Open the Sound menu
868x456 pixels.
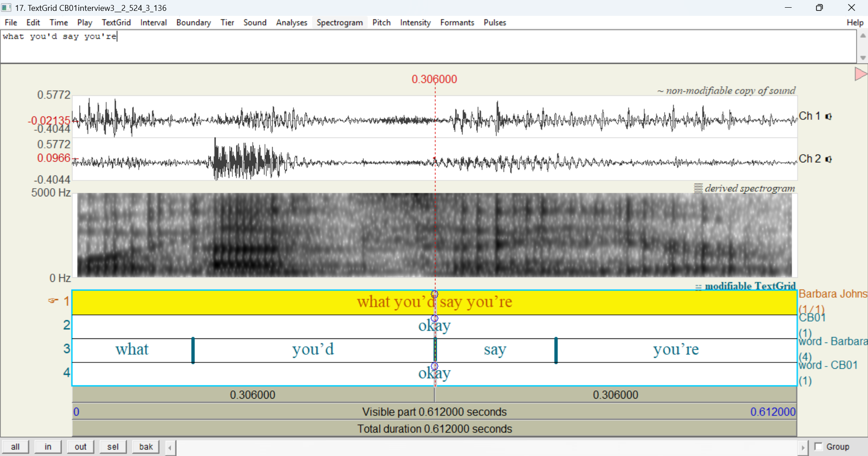(255, 23)
